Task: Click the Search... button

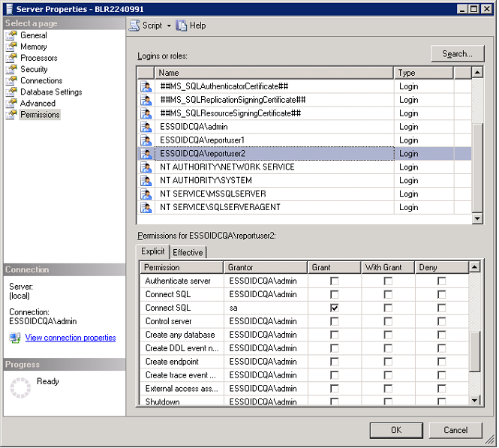Action: coord(458,54)
